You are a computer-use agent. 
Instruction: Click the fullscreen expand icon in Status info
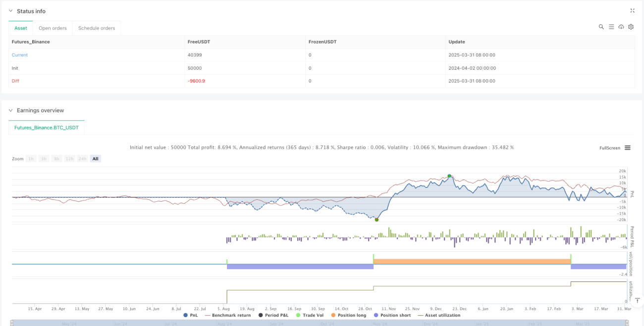[632, 10]
